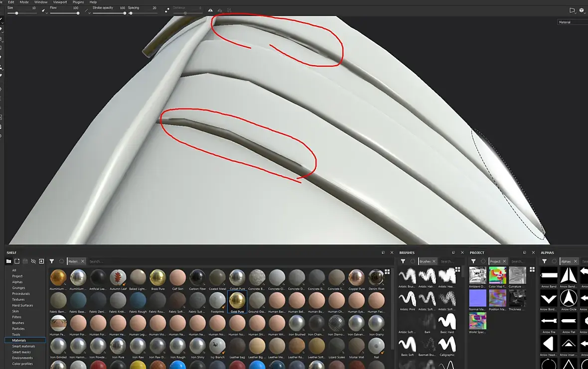Adjust the Spacing slider
The width and height of the screenshot is (588, 369).
point(143,13)
